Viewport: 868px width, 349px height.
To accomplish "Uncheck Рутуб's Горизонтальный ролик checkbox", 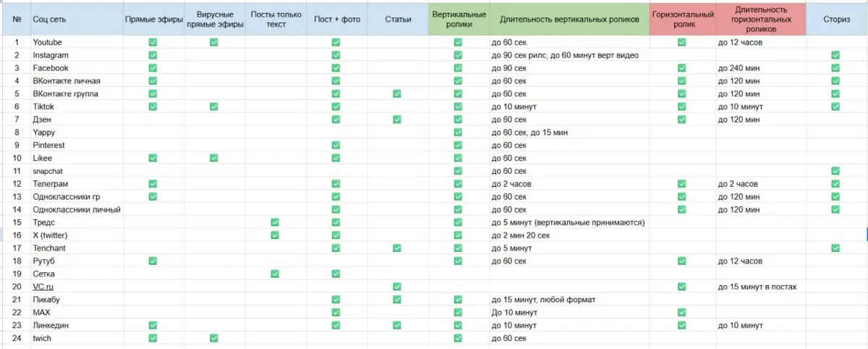I will pos(681,261).
